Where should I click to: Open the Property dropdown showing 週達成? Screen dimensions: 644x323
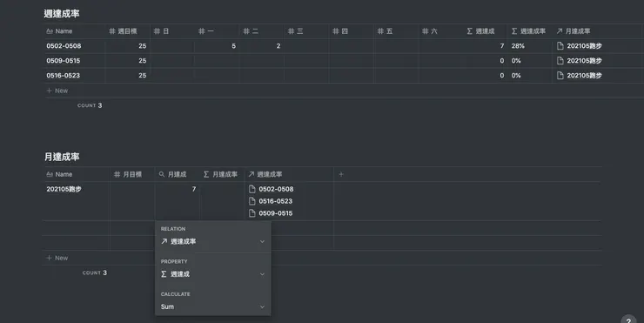(x=212, y=274)
